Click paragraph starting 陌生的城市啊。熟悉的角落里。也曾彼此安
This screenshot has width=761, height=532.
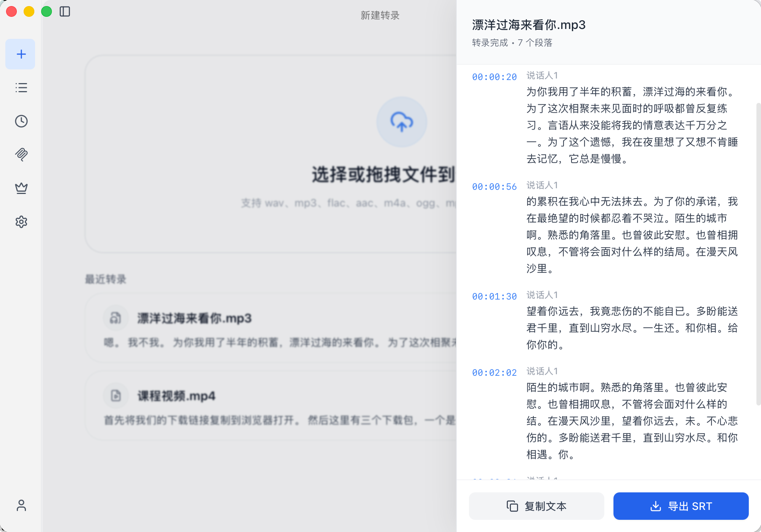[632, 421]
